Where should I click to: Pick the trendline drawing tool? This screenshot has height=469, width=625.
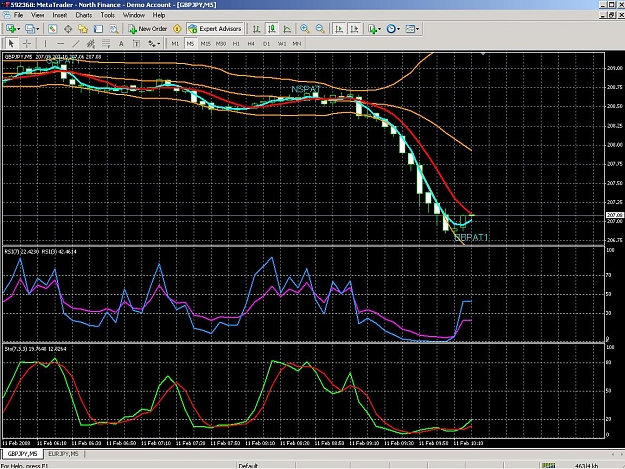point(76,43)
